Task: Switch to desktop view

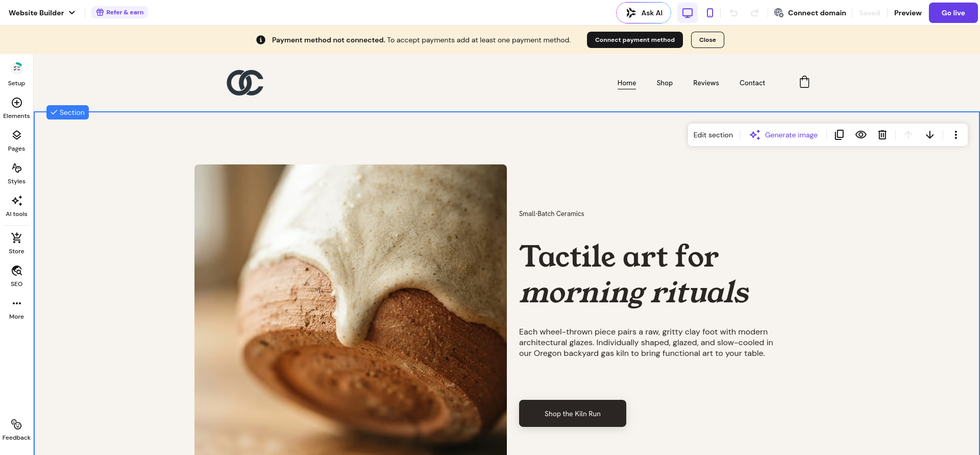Action: (x=688, y=13)
